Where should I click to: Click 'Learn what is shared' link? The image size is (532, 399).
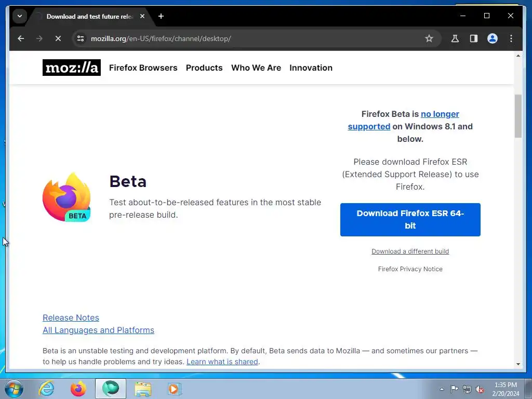click(222, 362)
